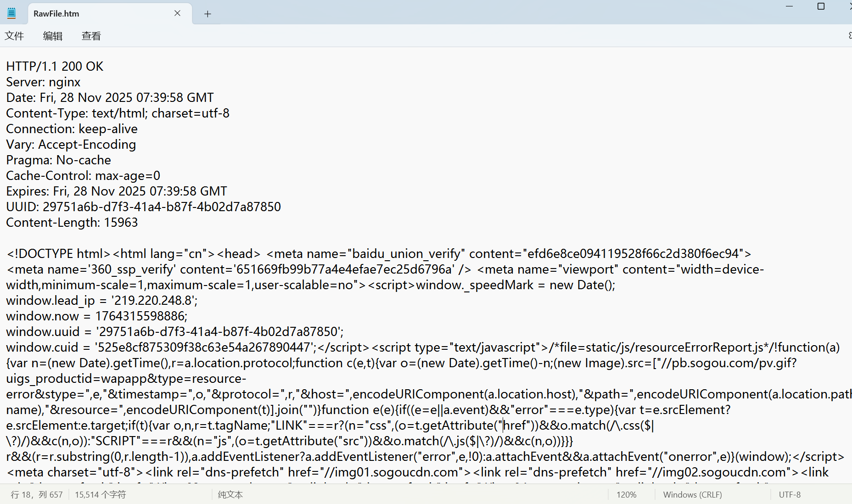
Task: Click the Windows (CRLF) line ending indicator
Action: click(692, 494)
